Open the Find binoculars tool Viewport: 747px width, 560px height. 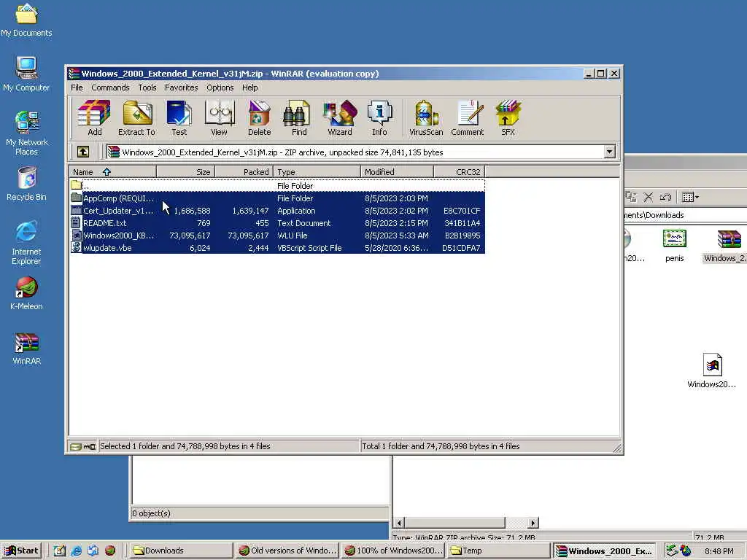[x=299, y=118]
